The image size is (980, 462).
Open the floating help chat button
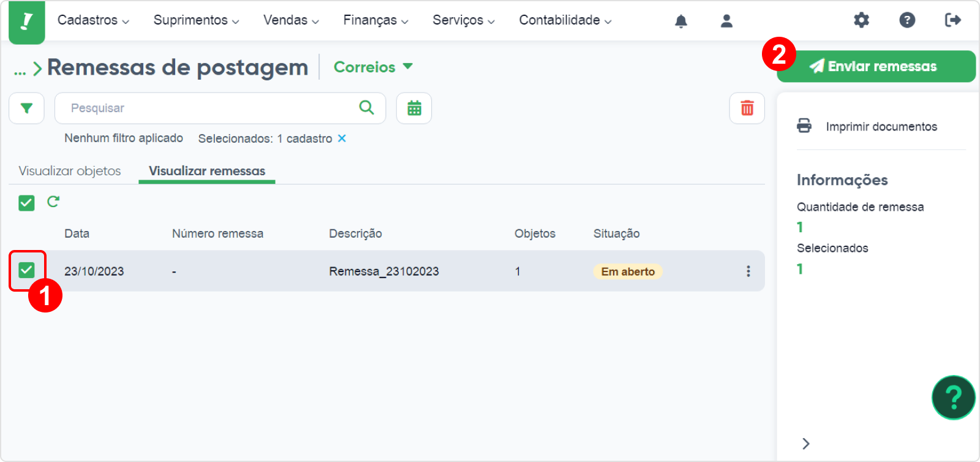(x=953, y=398)
